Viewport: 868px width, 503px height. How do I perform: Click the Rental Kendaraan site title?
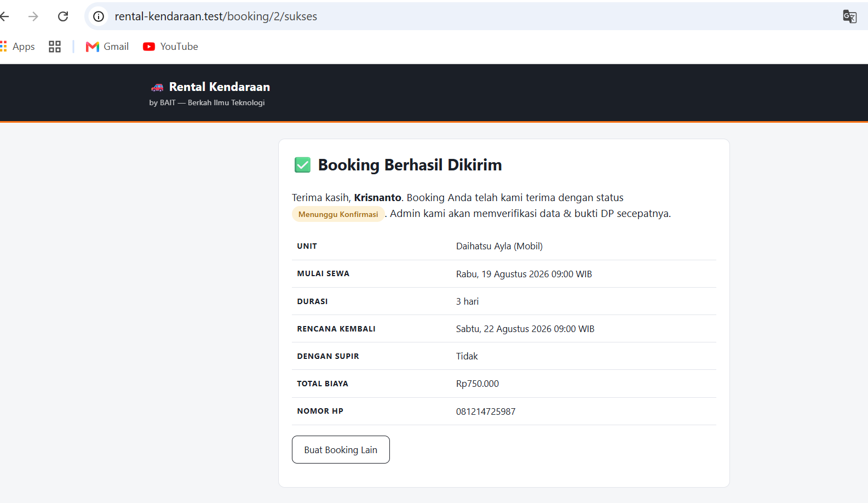(219, 87)
